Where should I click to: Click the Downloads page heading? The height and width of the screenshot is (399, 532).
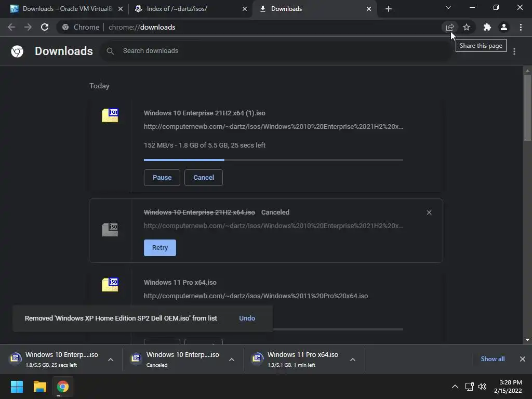64,51
